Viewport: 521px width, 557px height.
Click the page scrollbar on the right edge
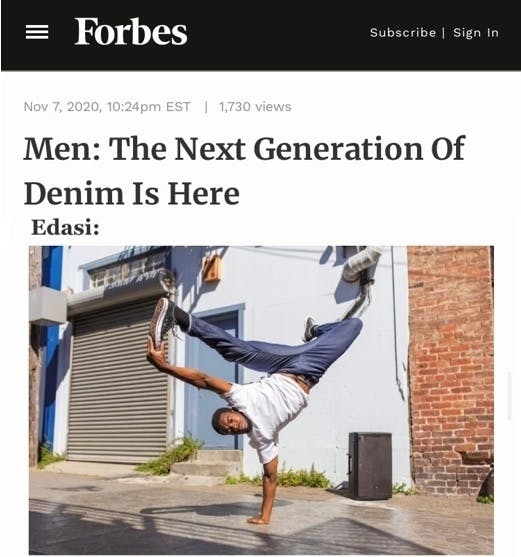tap(509, 395)
